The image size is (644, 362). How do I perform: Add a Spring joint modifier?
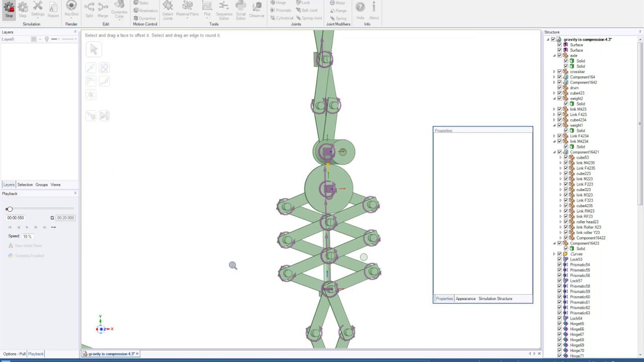tap(338, 18)
